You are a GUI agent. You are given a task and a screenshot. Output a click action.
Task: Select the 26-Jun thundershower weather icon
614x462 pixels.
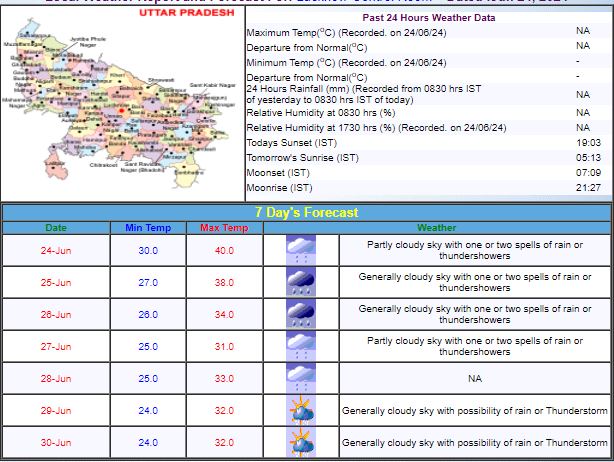301,314
